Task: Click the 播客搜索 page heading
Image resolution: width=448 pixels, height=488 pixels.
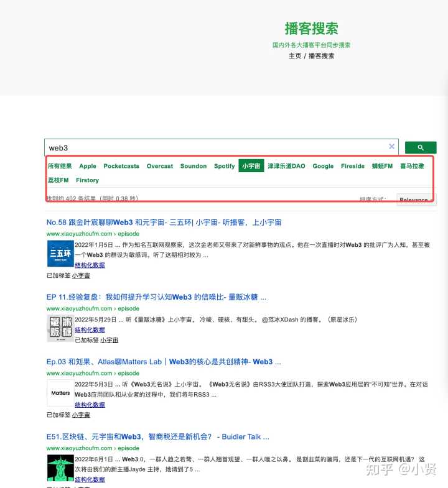Action: pos(311,29)
